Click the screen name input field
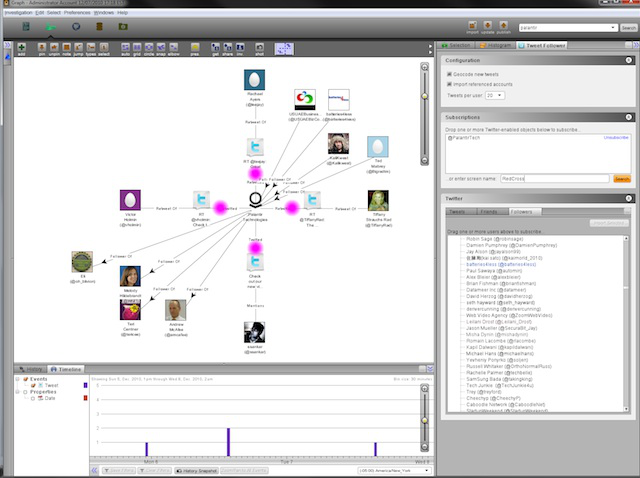Viewport: 640px width, 478px height. pyautogui.click(x=554, y=179)
